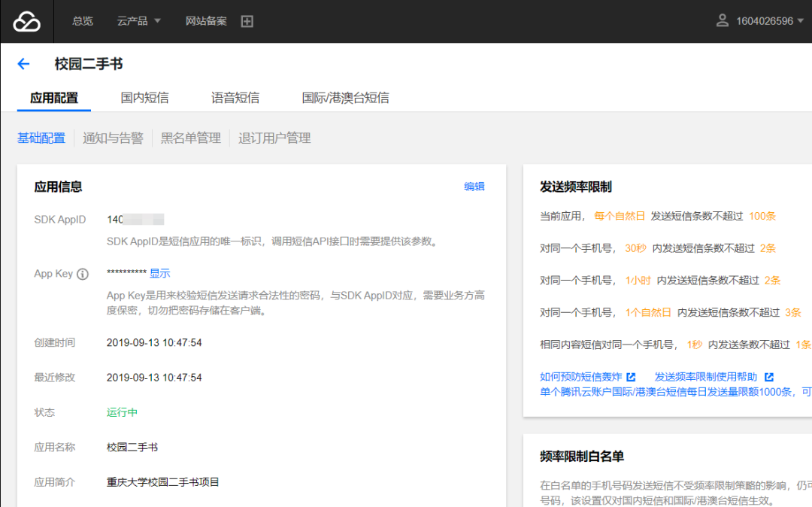The width and height of the screenshot is (812, 507).
Task: Open 总览 in top navigation
Action: (x=83, y=21)
